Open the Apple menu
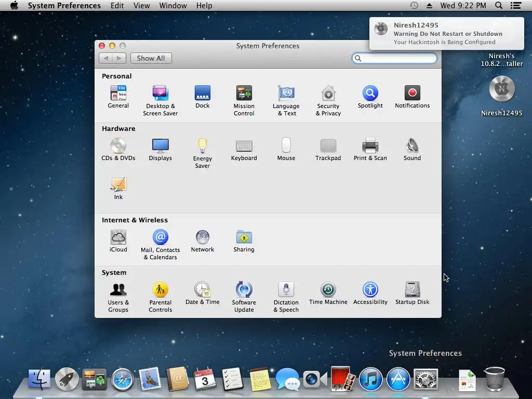This screenshot has height=399, width=532. pyautogui.click(x=14, y=5)
